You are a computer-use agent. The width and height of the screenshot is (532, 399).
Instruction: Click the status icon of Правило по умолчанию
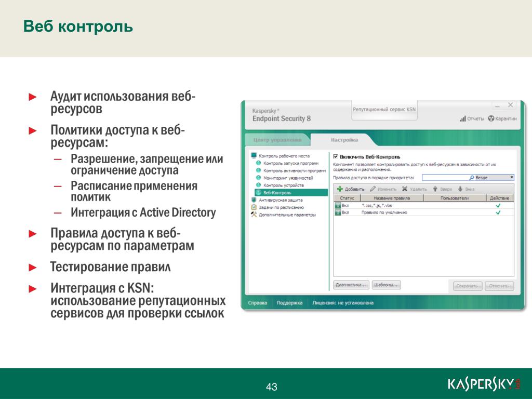[338, 212]
